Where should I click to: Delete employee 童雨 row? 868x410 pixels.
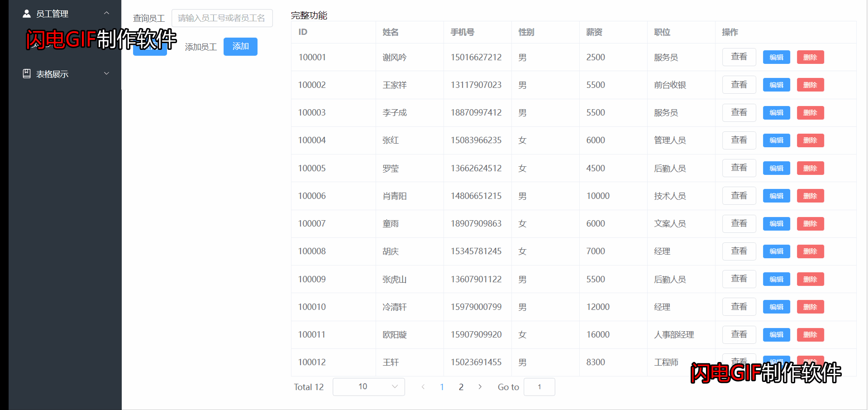click(x=811, y=224)
